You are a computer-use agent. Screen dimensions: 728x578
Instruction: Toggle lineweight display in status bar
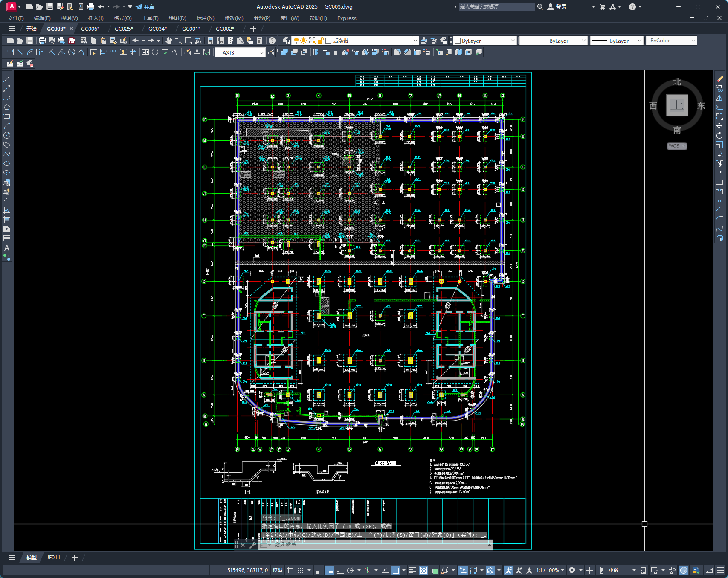point(412,570)
